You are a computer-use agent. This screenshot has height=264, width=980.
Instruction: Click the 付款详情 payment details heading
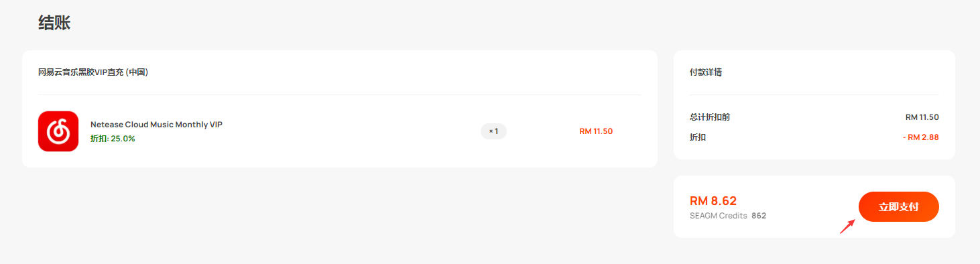706,72
